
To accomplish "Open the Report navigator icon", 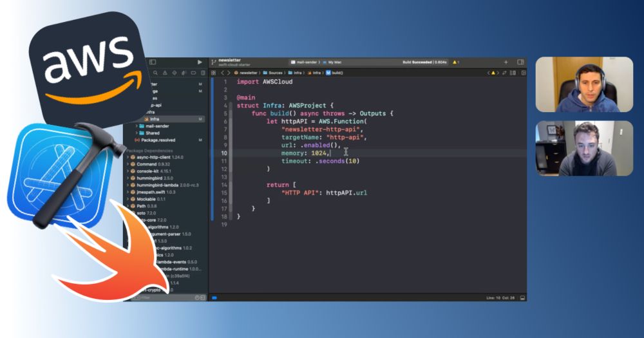I will tap(202, 73).
